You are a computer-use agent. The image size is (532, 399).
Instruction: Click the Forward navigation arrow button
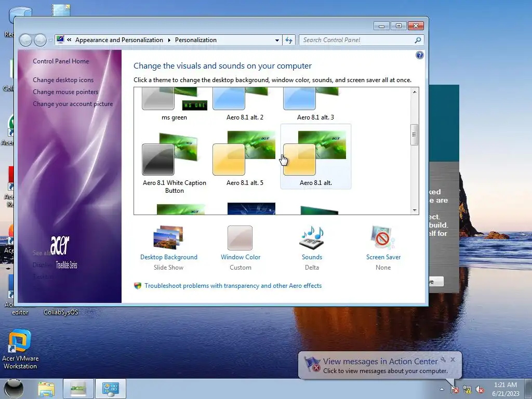[40, 40]
